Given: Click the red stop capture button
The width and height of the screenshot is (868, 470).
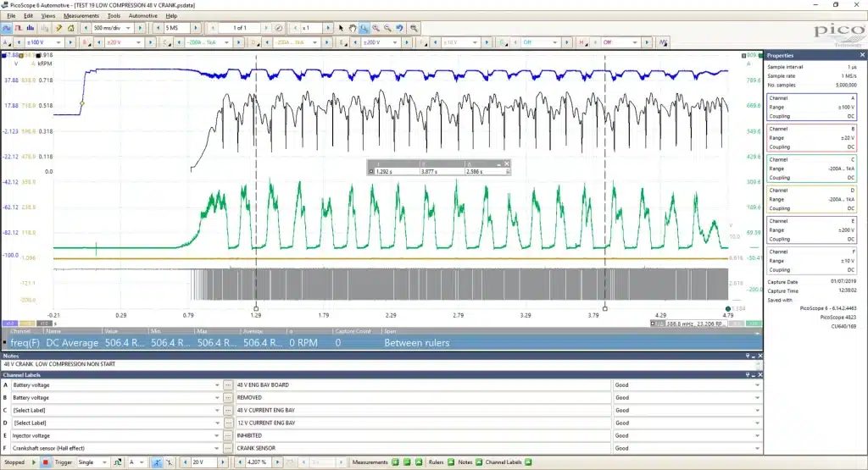Looking at the screenshot, I should [x=46, y=462].
